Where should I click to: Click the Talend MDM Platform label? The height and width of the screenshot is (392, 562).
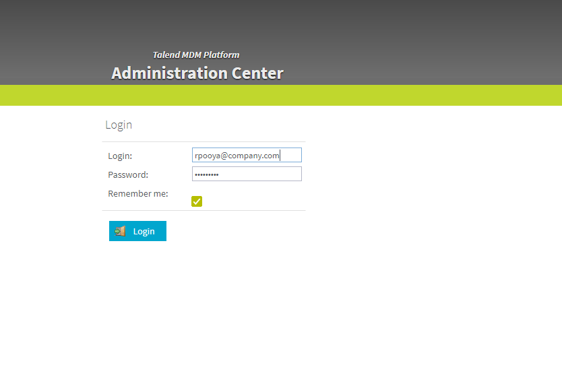(195, 55)
